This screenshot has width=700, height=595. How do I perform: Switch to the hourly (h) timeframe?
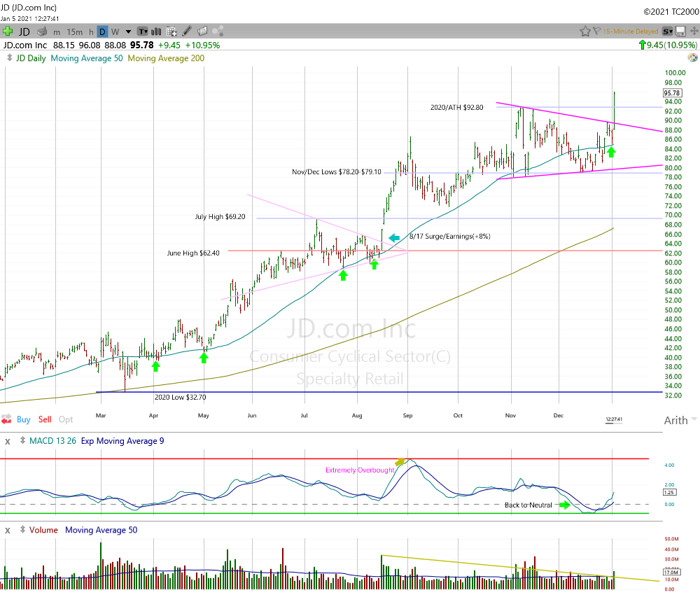click(x=91, y=32)
